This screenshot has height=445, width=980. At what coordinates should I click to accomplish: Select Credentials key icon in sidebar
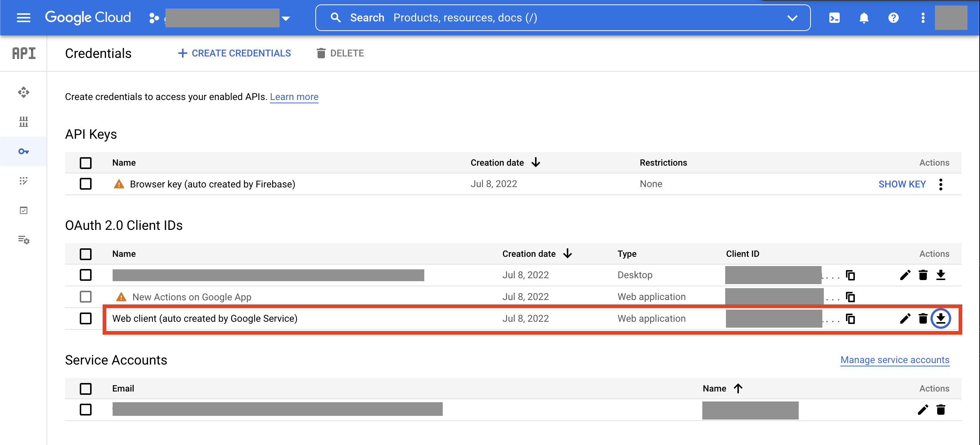click(23, 151)
